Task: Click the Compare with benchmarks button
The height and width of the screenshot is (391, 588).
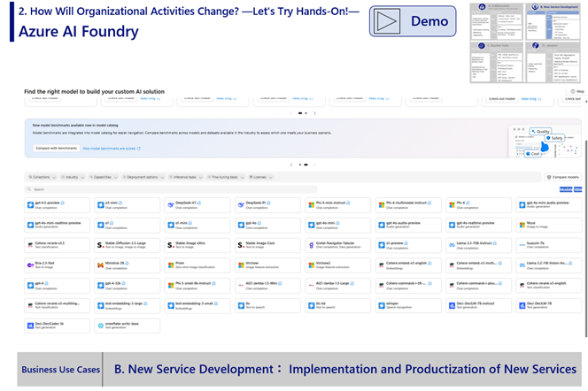Action: click(57, 149)
